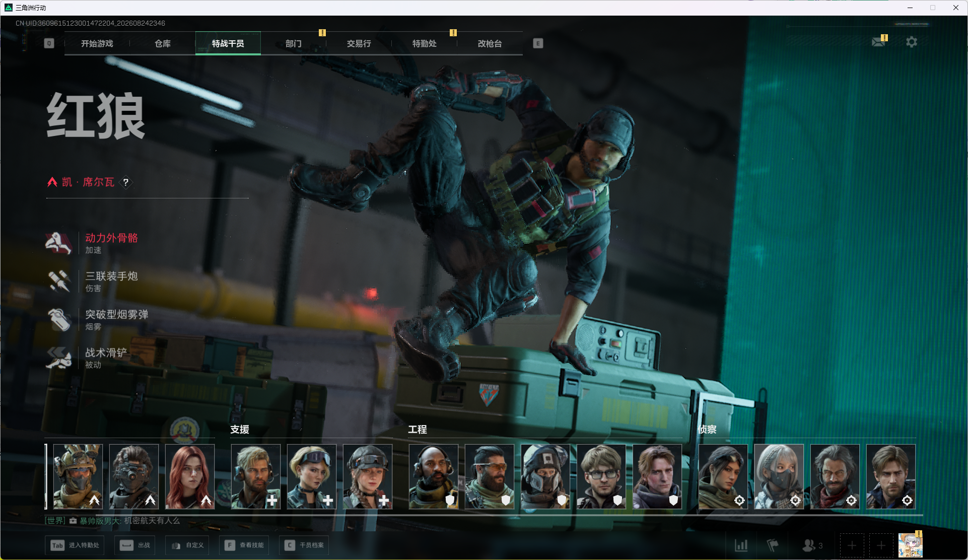The width and height of the screenshot is (968, 560).
Task: Go to the 部门 tab
Action: (x=294, y=43)
